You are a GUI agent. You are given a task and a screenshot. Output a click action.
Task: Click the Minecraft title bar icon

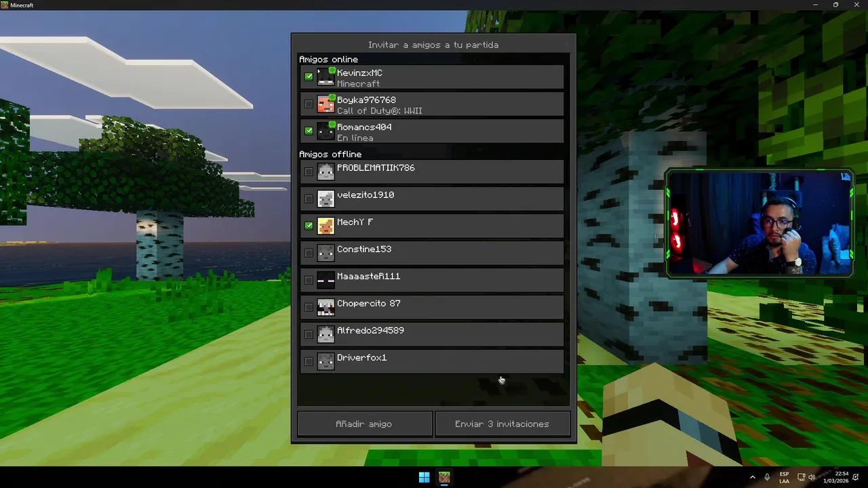5,5
